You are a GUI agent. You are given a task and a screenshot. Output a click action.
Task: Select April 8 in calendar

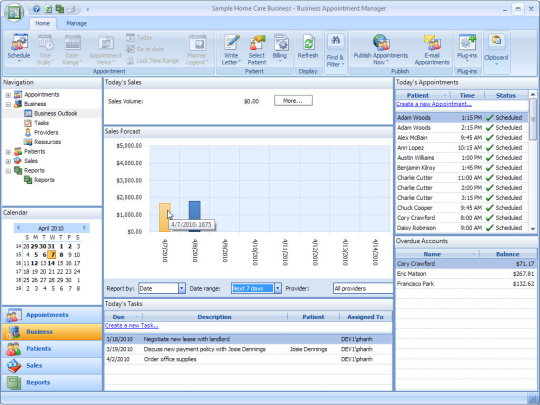click(61, 255)
